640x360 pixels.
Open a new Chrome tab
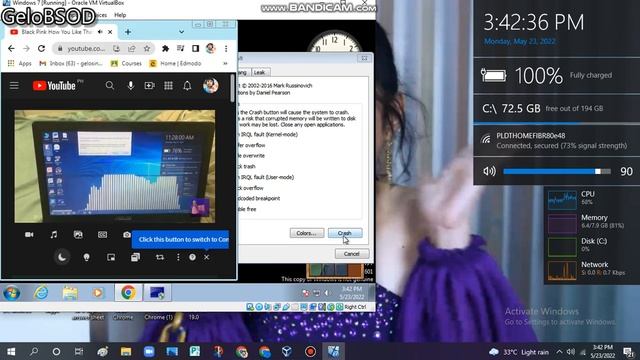click(x=128, y=32)
